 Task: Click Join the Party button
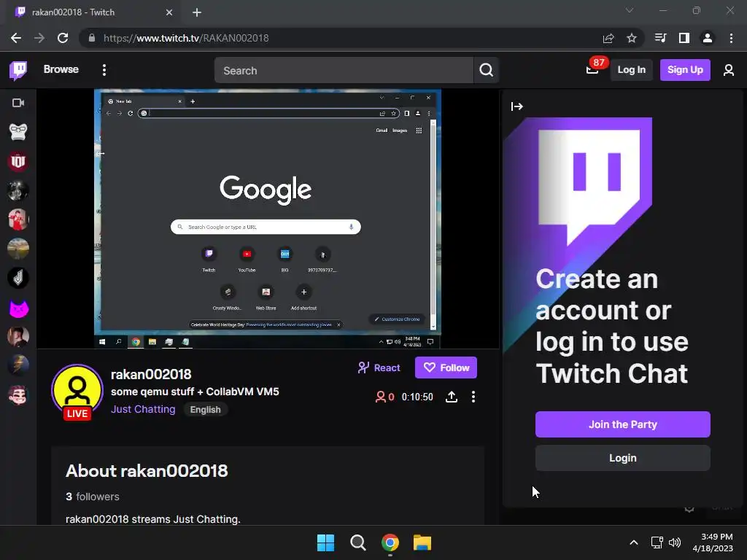[x=623, y=424]
